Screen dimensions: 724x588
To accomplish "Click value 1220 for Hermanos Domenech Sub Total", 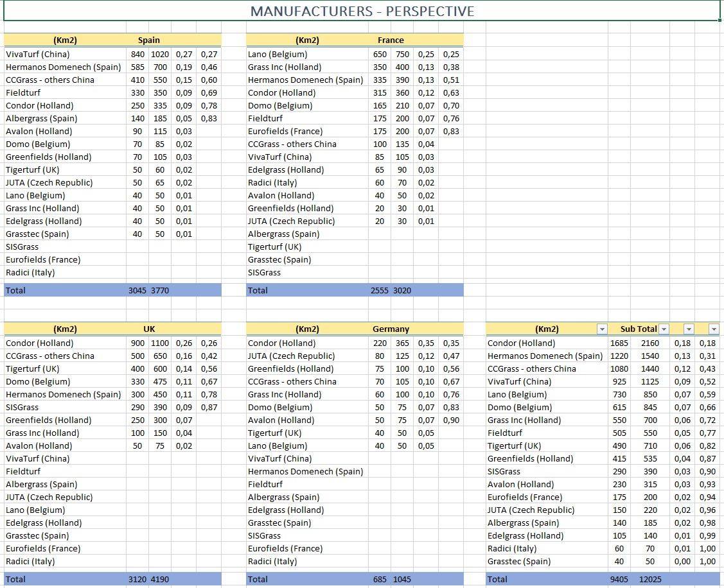I will [x=619, y=356].
